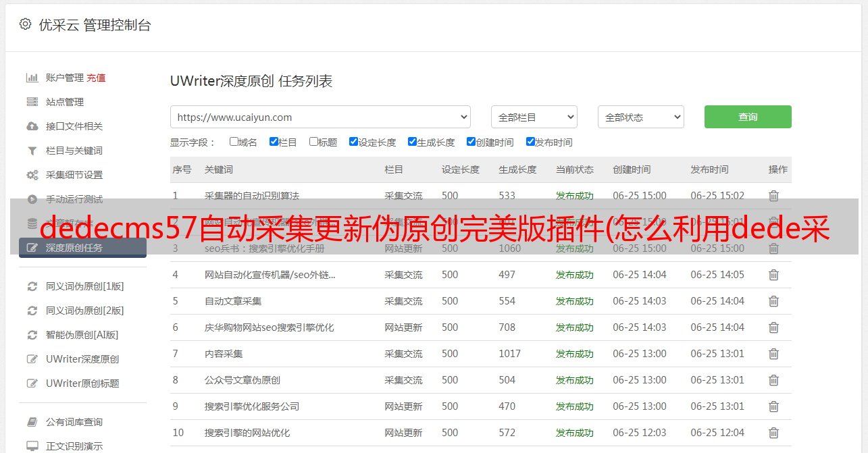Click 生成长度 value 1017
This screenshot has height=453, width=868.
point(510,354)
